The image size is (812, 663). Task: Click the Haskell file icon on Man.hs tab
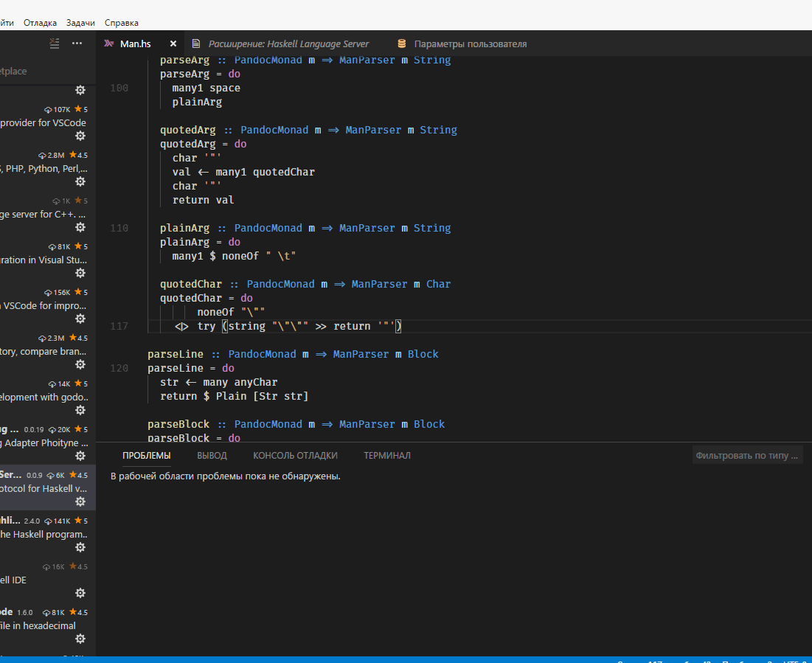(108, 44)
